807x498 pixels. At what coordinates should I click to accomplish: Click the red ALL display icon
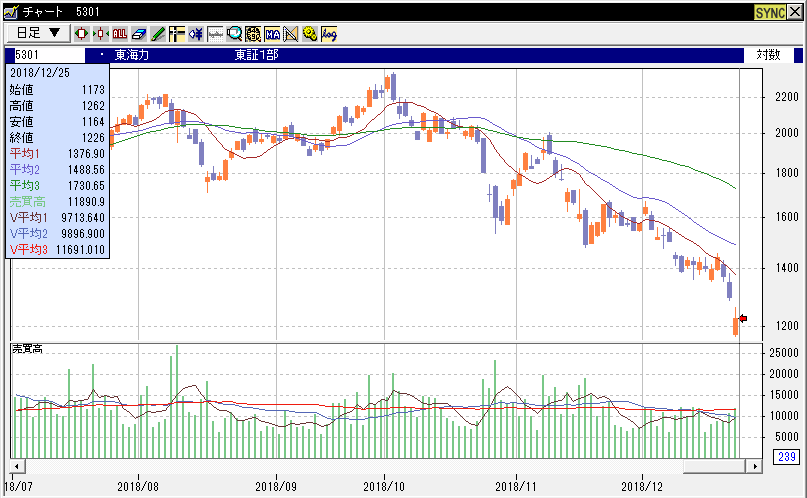pos(120,33)
